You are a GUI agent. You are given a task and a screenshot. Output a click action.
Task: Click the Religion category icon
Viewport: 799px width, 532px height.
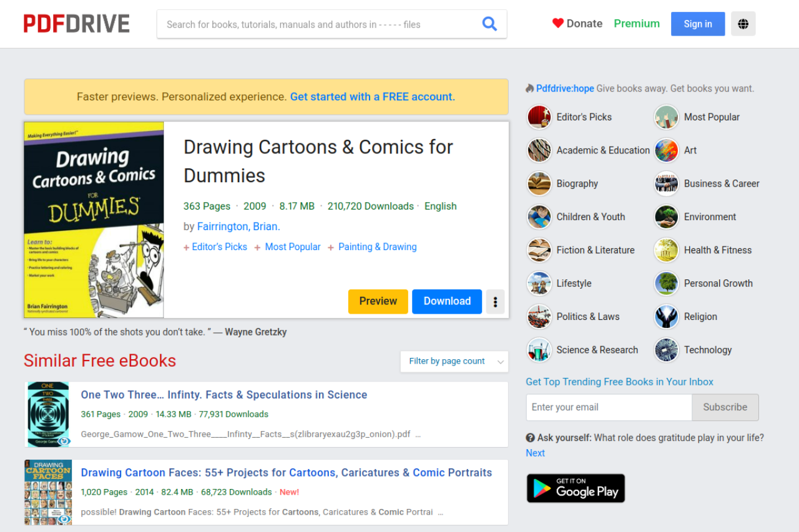point(667,317)
